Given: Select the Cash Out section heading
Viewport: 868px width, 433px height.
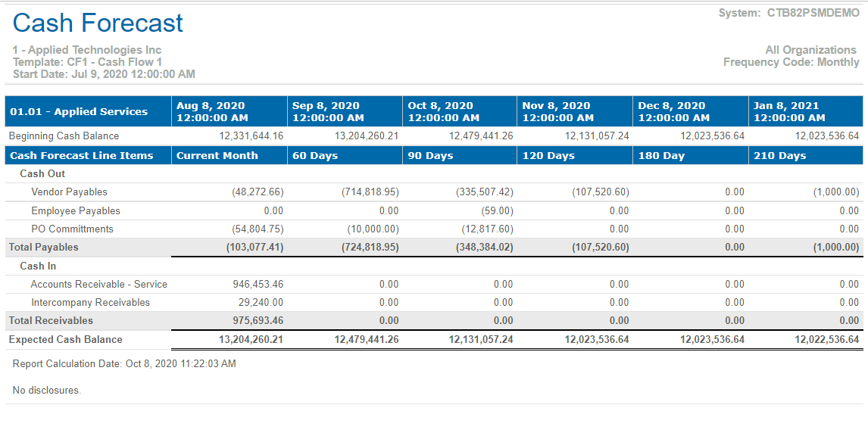Looking at the screenshot, I should click(42, 173).
